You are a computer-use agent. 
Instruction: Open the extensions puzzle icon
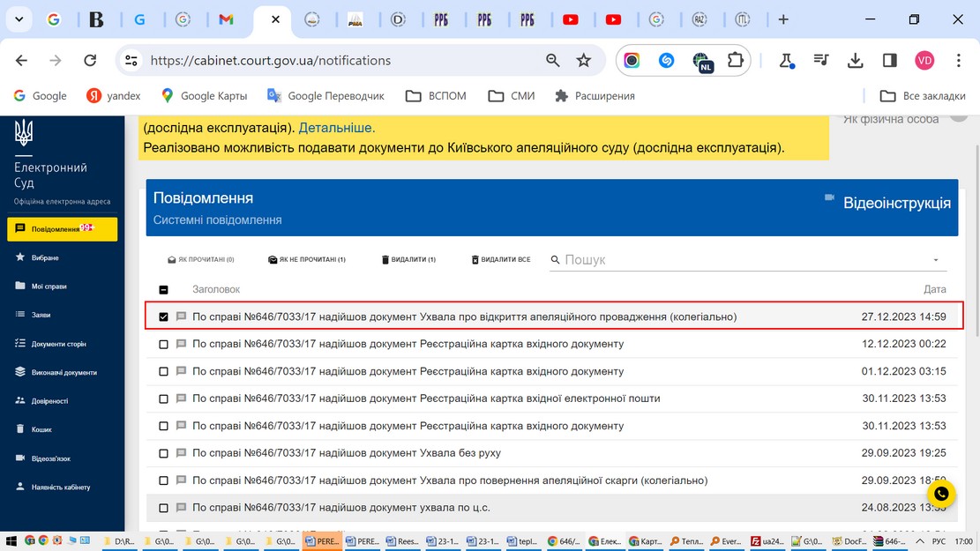(x=736, y=61)
